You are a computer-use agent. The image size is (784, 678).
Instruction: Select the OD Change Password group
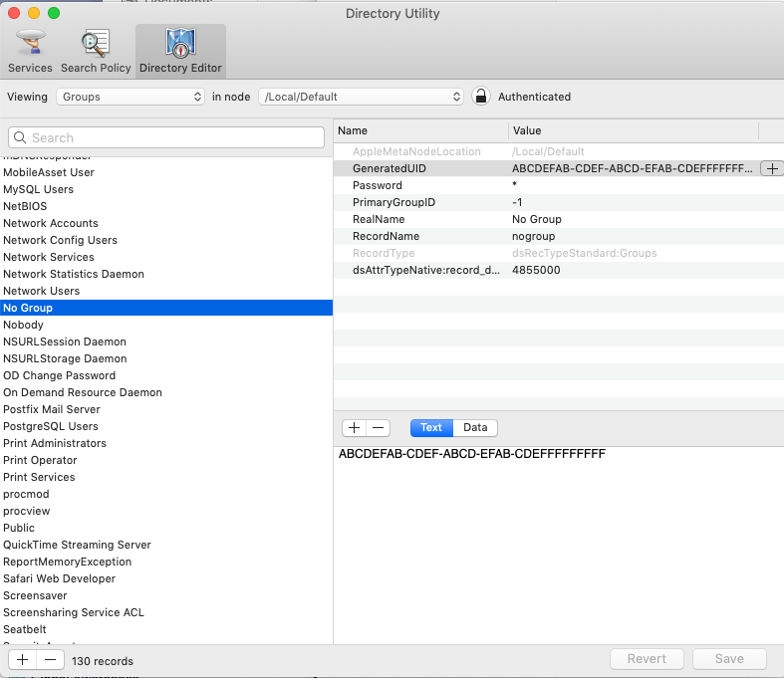(x=166, y=375)
